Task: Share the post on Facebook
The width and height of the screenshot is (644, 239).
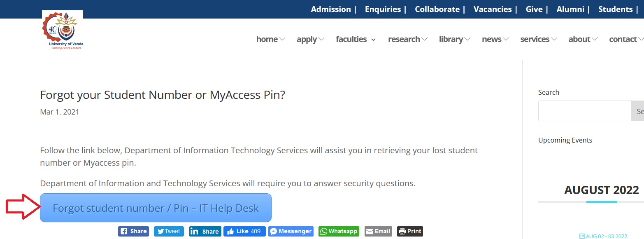Action: 133,231
